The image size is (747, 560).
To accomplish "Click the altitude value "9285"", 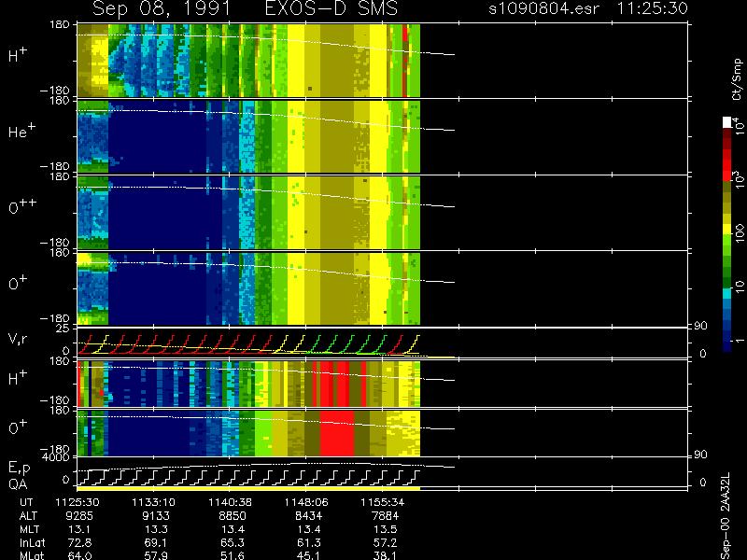I will pyautogui.click(x=79, y=516).
